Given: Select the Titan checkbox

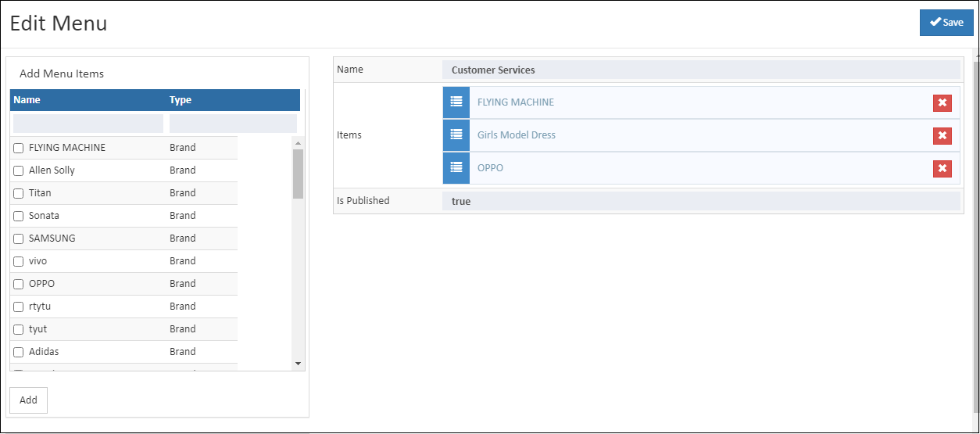Looking at the screenshot, I should 19,193.
